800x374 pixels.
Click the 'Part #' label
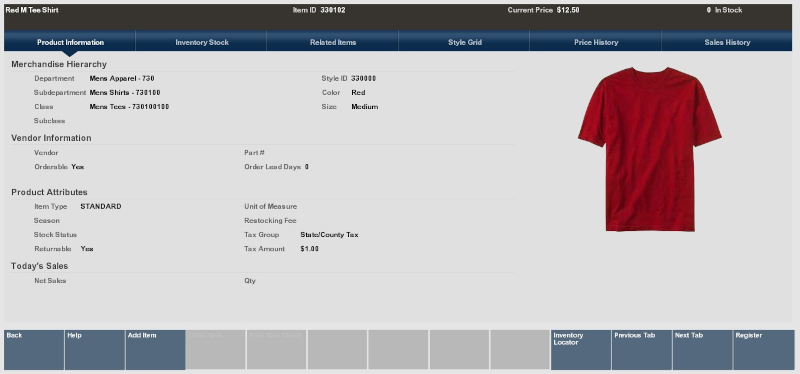254,153
